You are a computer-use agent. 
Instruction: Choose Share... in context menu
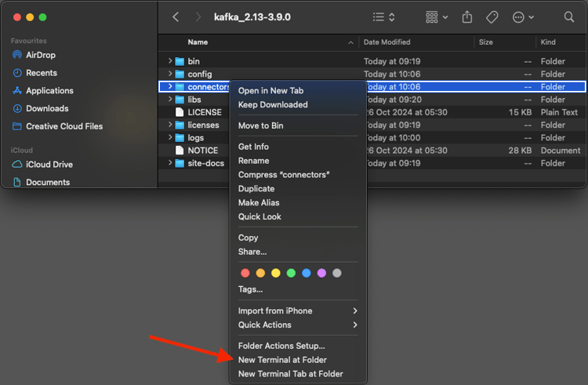252,252
